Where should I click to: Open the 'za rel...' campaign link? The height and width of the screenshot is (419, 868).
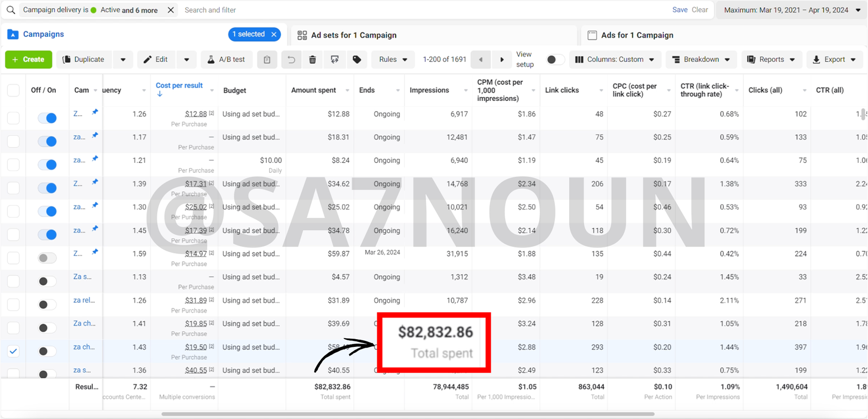[84, 300]
